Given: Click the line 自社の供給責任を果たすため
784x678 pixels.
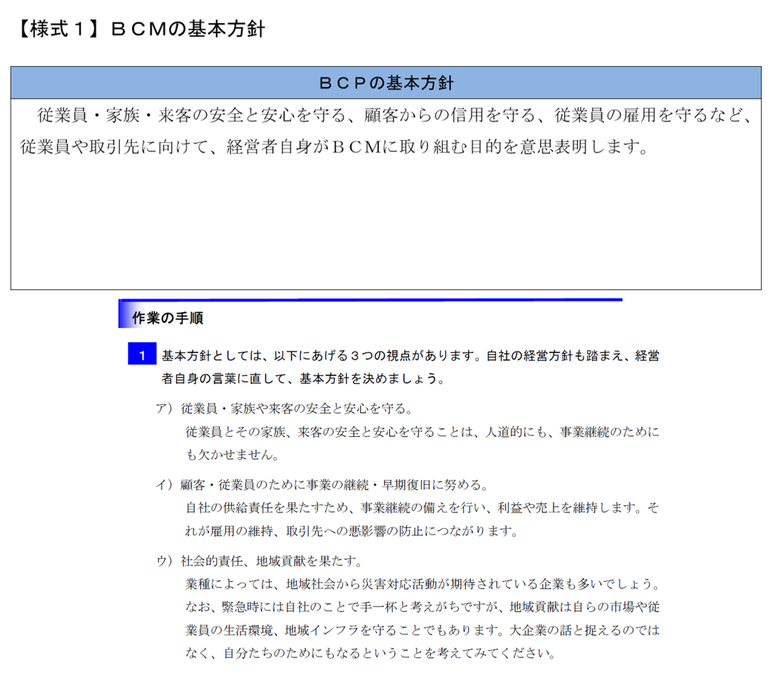Looking at the screenshot, I should pyautogui.click(x=422, y=508).
